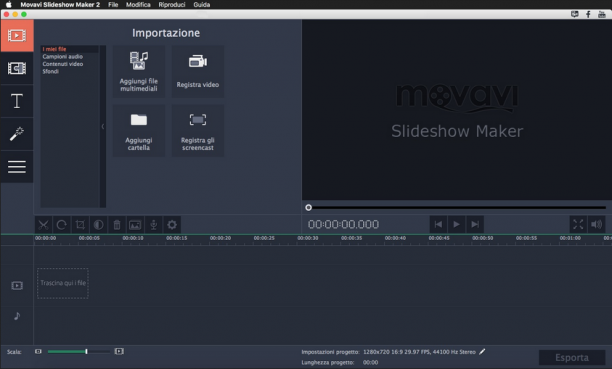Click Aggiungi file multimediali button

point(139,71)
